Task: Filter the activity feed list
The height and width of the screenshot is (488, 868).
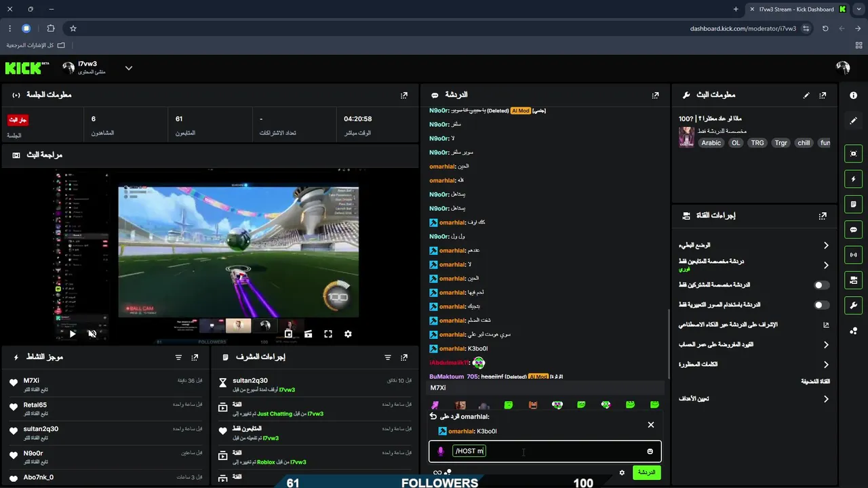Action: click(x=178, y=357)
